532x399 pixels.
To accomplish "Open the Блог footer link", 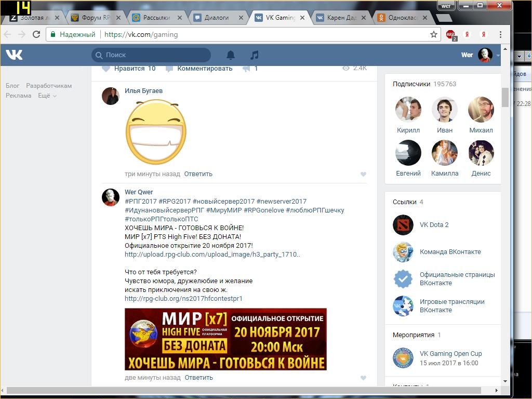I will click(12, 86).
